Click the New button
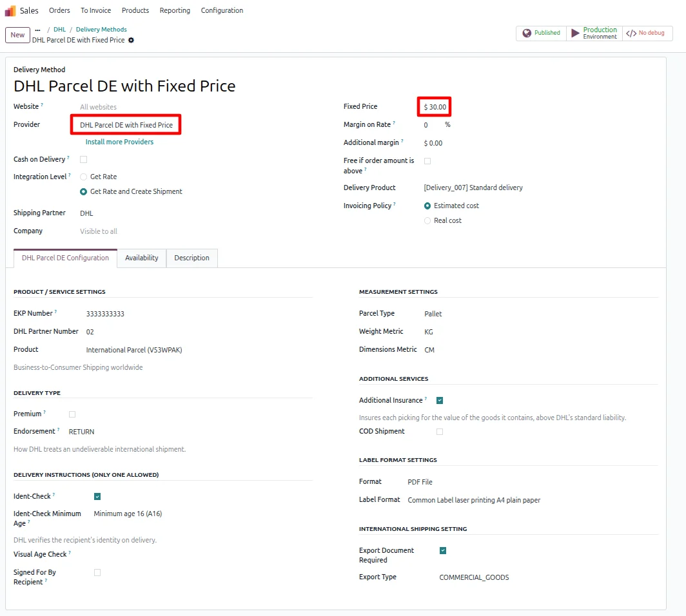686x616 pixels. 17,35
